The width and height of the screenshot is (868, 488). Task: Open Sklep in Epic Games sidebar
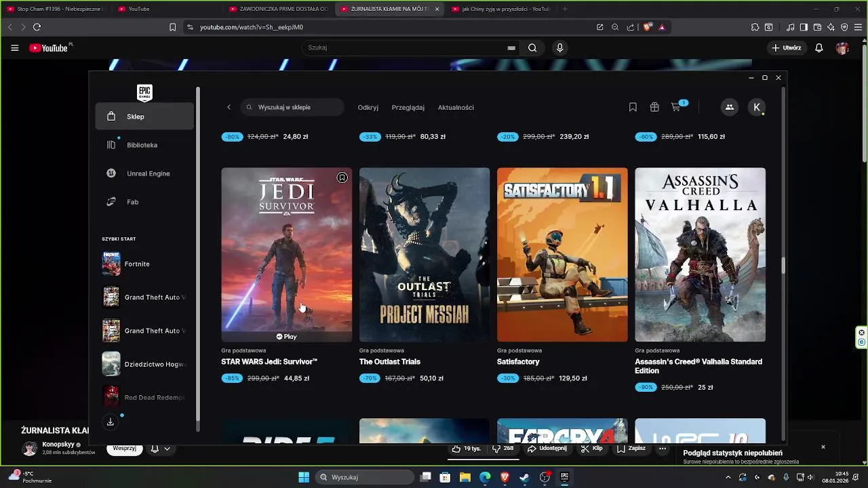(x=144, y=117)
